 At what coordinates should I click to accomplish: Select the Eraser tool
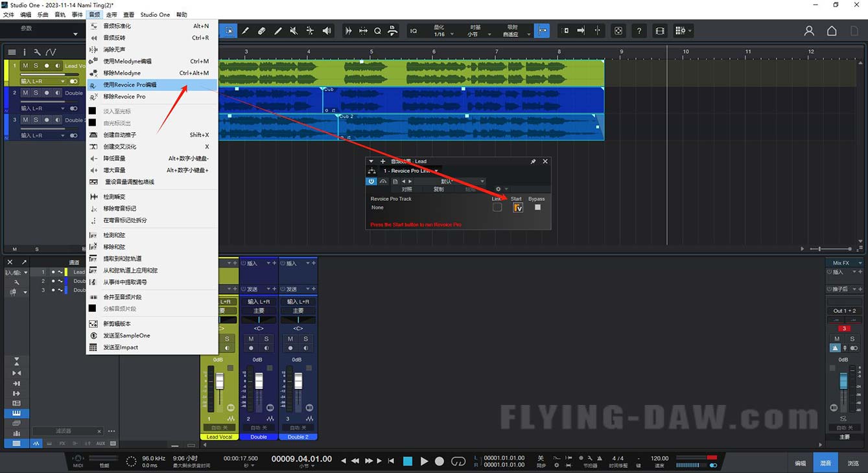click(262, 30)
